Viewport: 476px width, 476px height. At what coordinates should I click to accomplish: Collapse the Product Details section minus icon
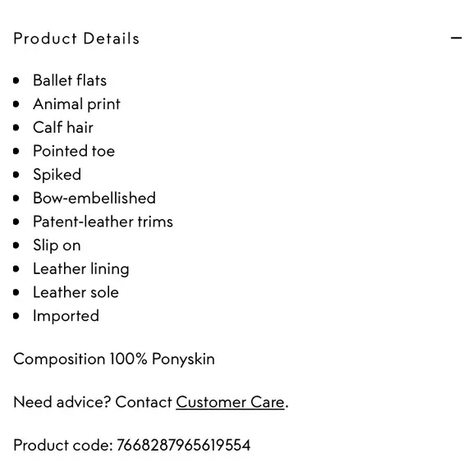456,38
